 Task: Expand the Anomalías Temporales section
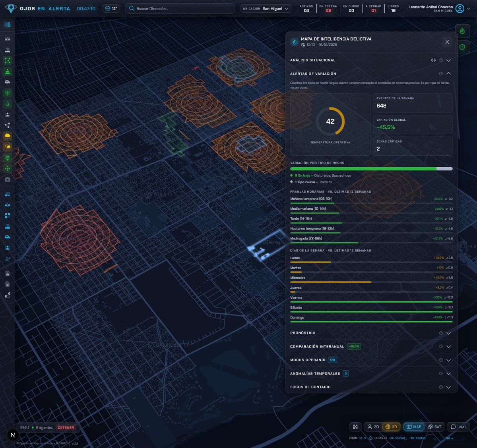pos(448,374)
